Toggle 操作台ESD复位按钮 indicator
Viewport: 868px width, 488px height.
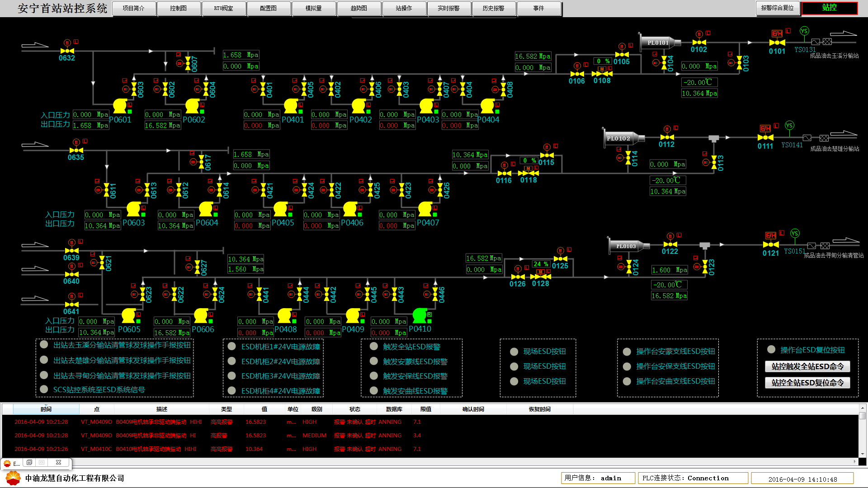(x=771, y=349)
